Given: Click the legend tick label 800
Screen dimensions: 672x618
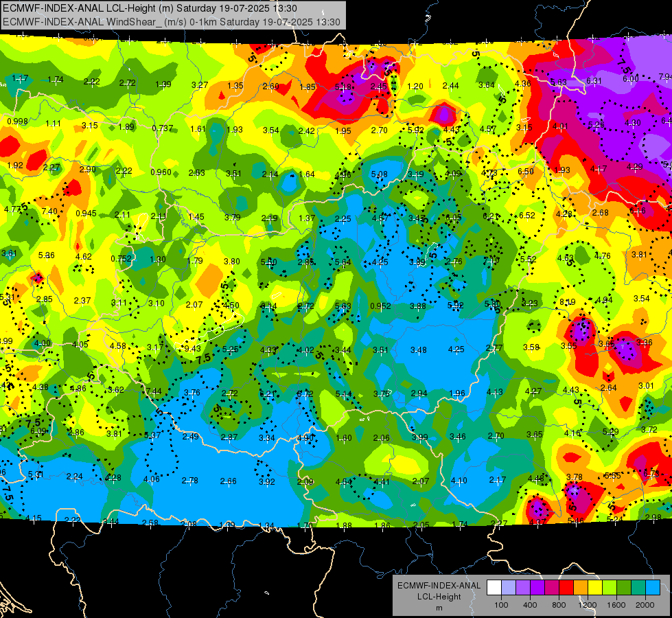Looking at the screenshot, I should (559, 605).
